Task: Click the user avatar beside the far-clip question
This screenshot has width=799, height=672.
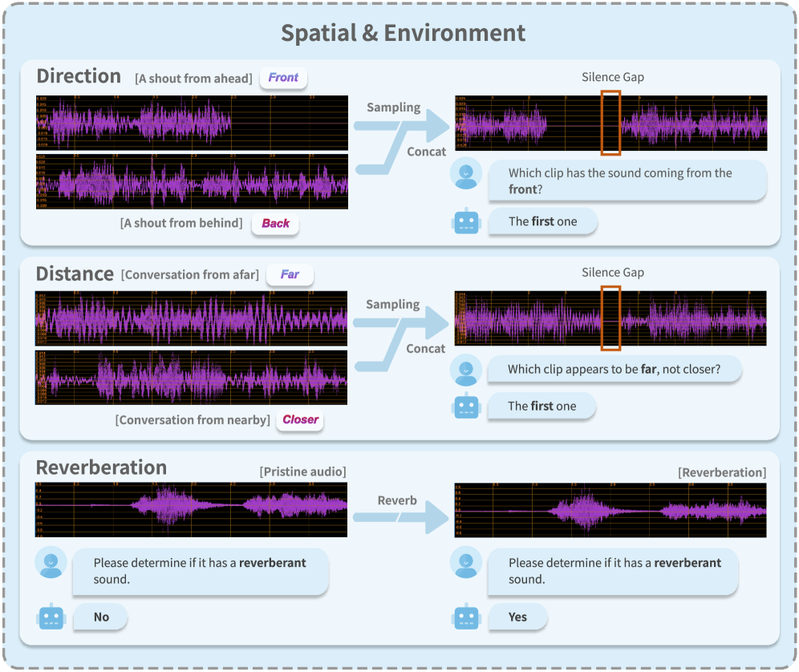Action: [x=466, y=370]
